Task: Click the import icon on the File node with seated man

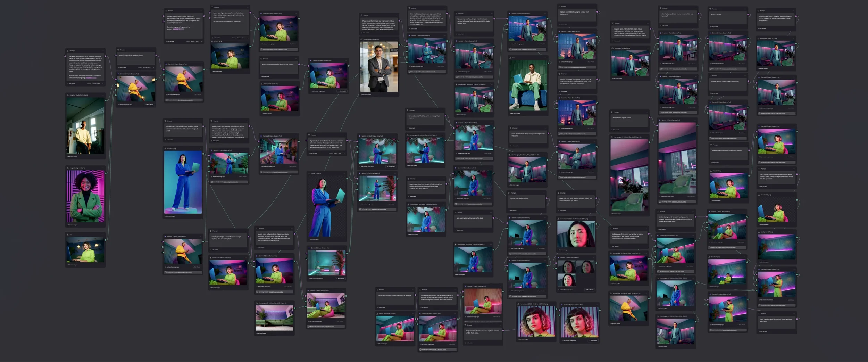Action: point(510,58)
